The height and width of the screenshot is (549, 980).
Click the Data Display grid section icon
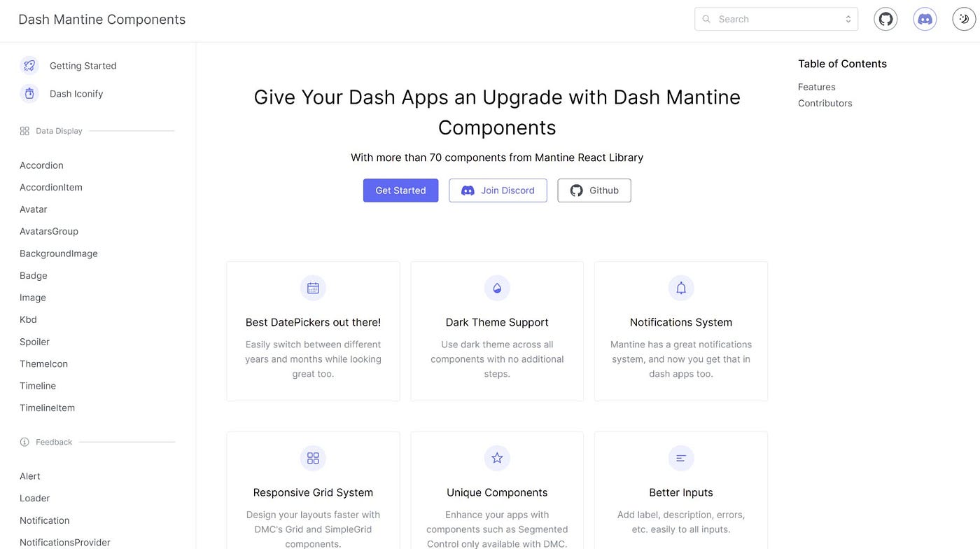click(x=24, y=131)
